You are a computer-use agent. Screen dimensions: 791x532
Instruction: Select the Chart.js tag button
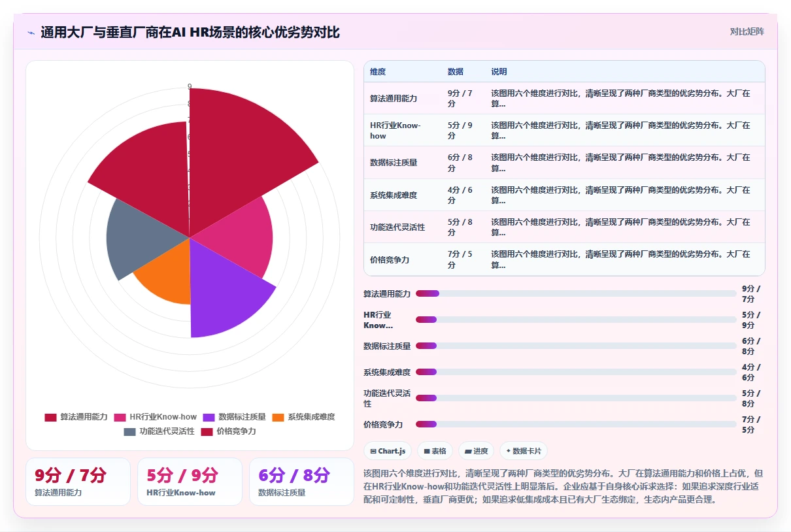(x=388, y=451)
